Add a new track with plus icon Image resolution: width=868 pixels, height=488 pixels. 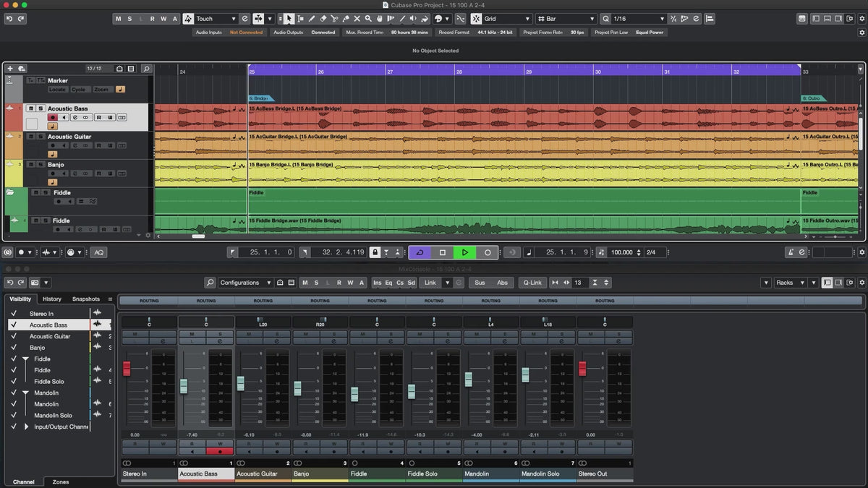coord(10,69)
